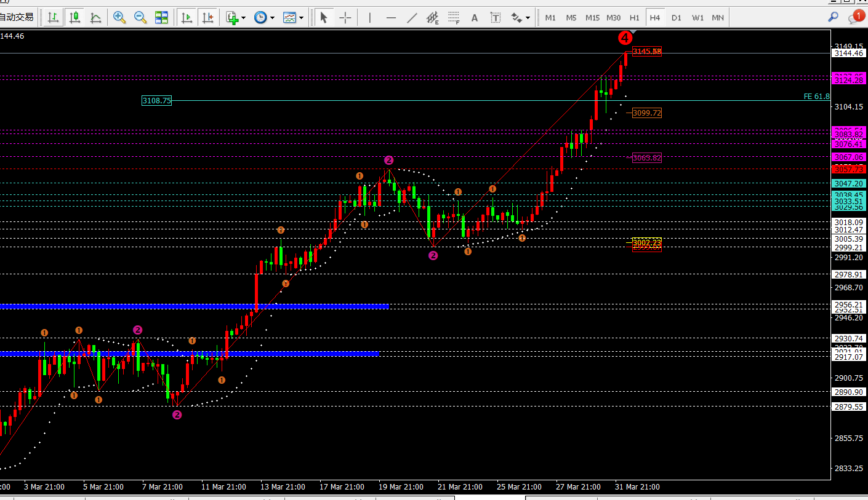
Task: Switch chart to bar chart mode
Action: [x=54, y=18]
